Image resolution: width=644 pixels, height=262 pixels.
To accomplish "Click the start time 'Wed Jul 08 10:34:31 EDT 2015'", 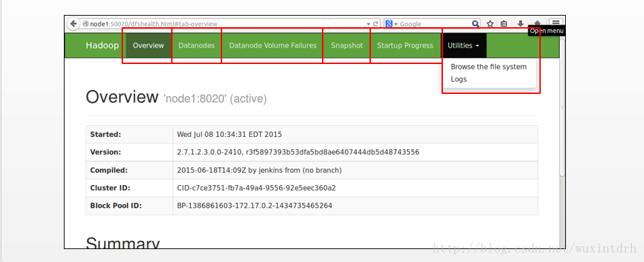I will 230,135.
